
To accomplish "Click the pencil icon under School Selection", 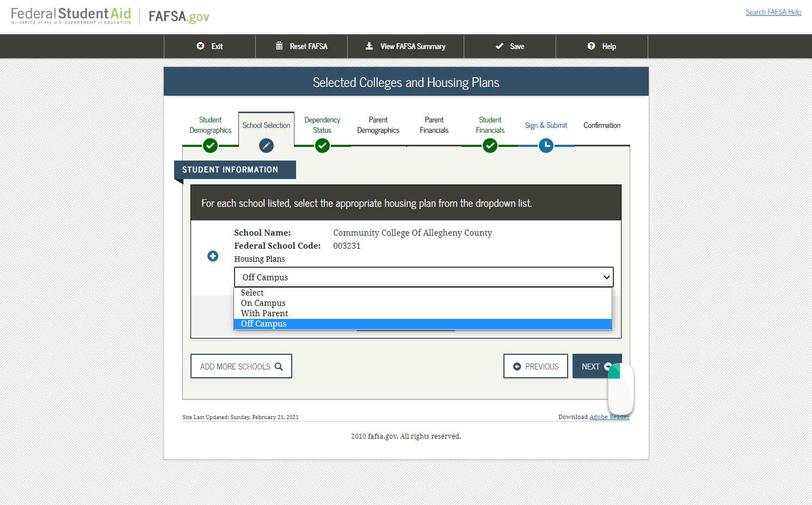I will pyautogui.click(x=266, y=145).
